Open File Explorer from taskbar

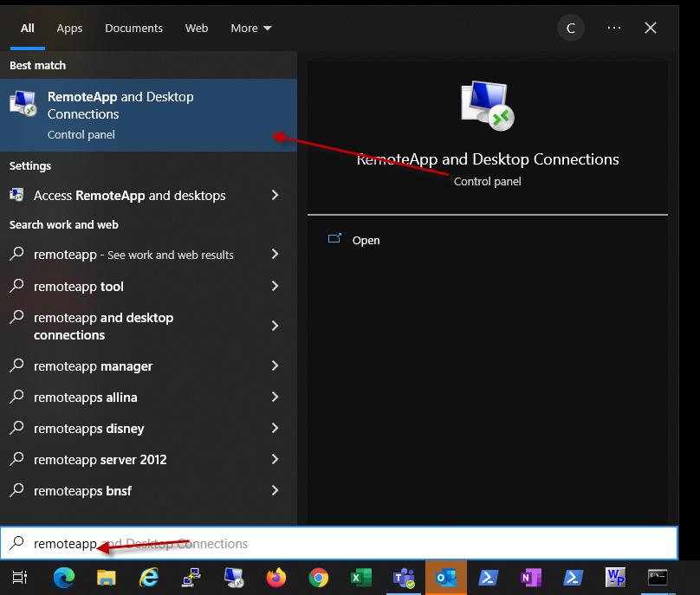tap(107, 578)
